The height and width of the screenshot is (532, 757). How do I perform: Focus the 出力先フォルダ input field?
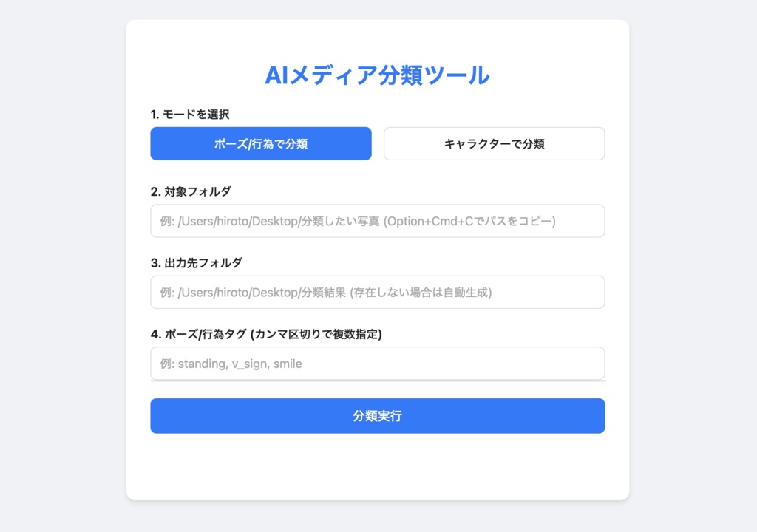coord(377,292)
